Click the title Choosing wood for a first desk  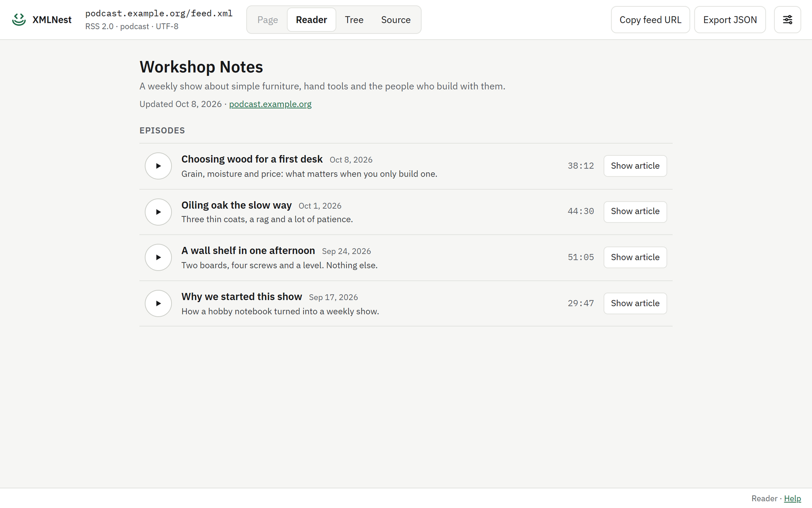pos(252,159)
